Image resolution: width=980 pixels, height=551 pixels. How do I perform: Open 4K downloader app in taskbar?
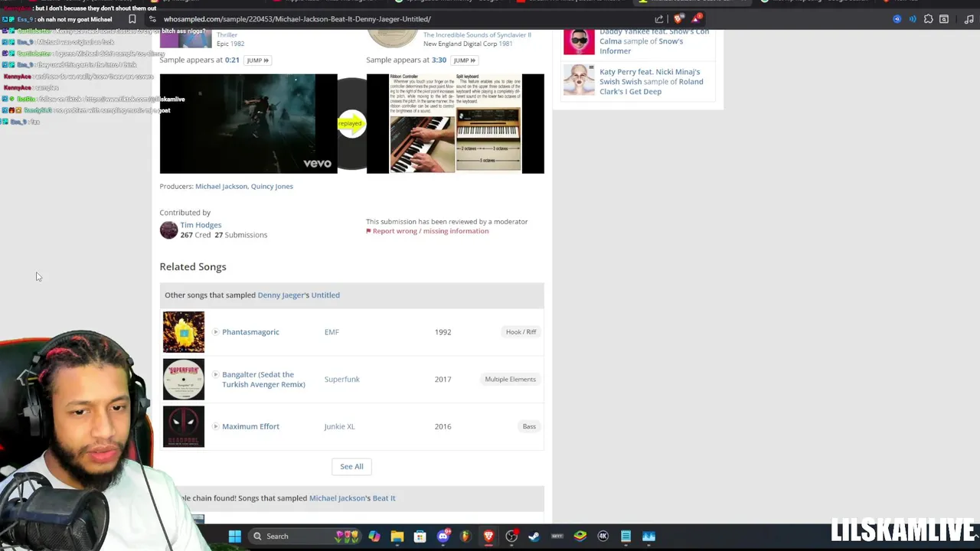(x=603, y=536)
